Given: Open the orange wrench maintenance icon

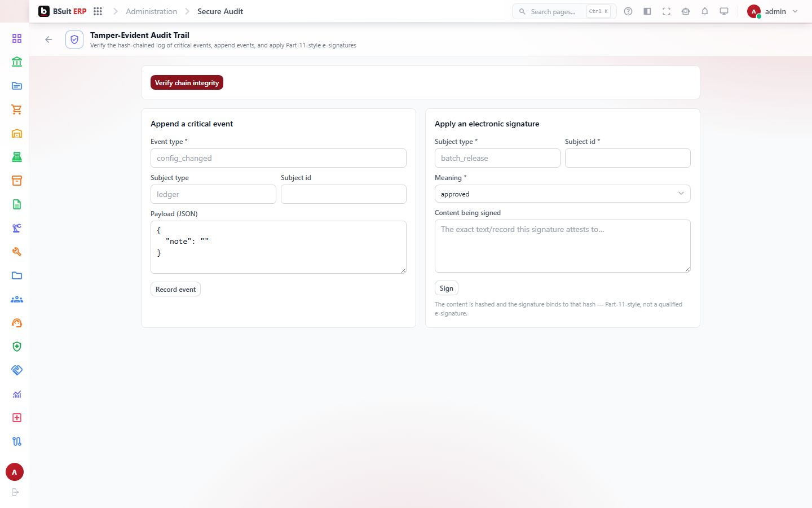Looking at the screenshot, I should (17, 252).
